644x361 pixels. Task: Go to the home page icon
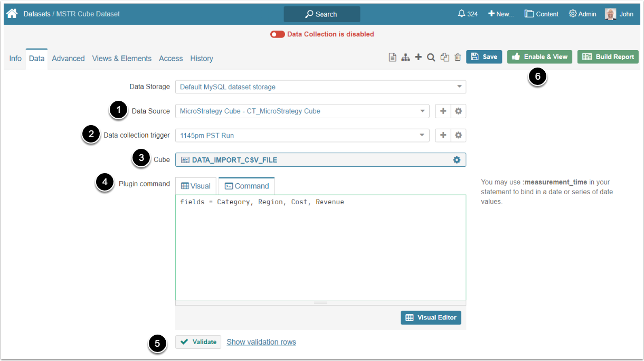pyautogui.click(x=12, y=14)
